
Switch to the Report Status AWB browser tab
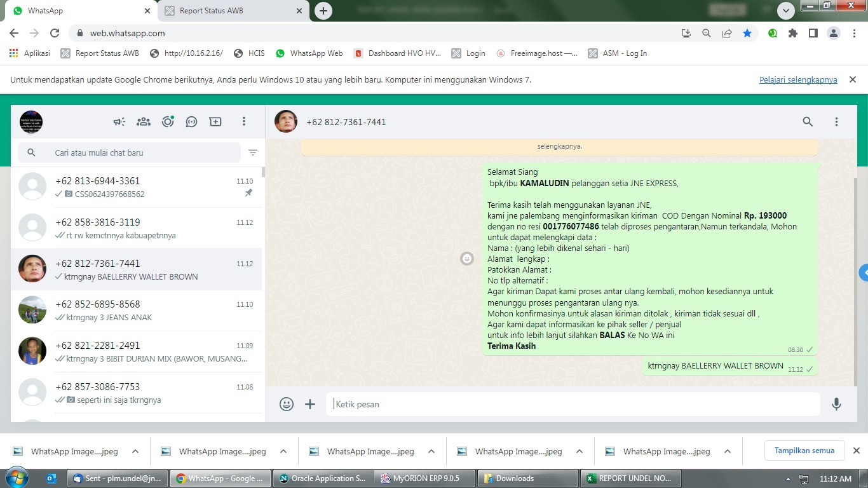232,11
